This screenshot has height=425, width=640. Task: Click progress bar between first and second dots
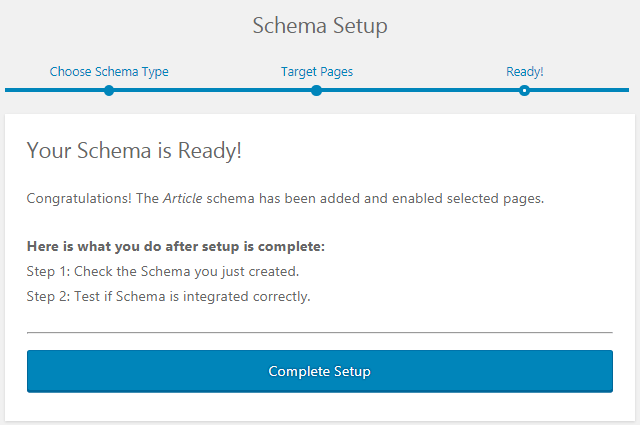[x=212, y=90]
